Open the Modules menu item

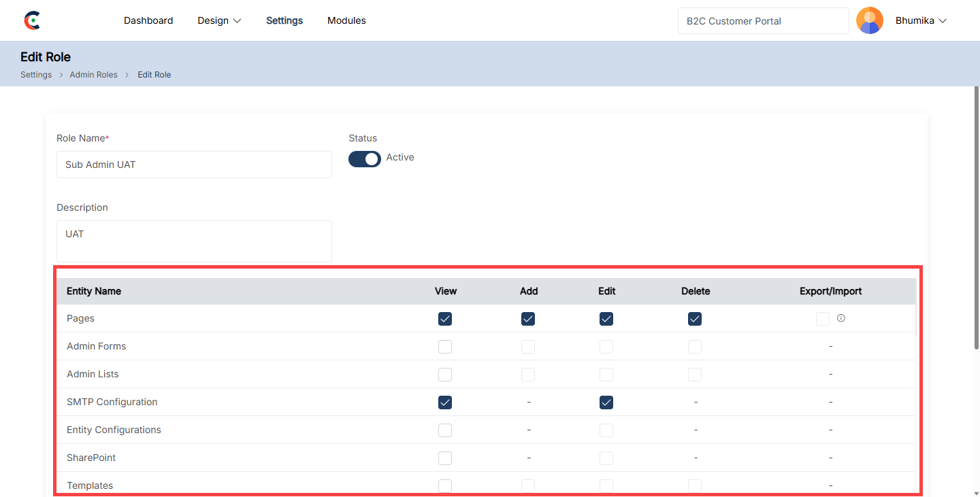(x=346, y=20)
